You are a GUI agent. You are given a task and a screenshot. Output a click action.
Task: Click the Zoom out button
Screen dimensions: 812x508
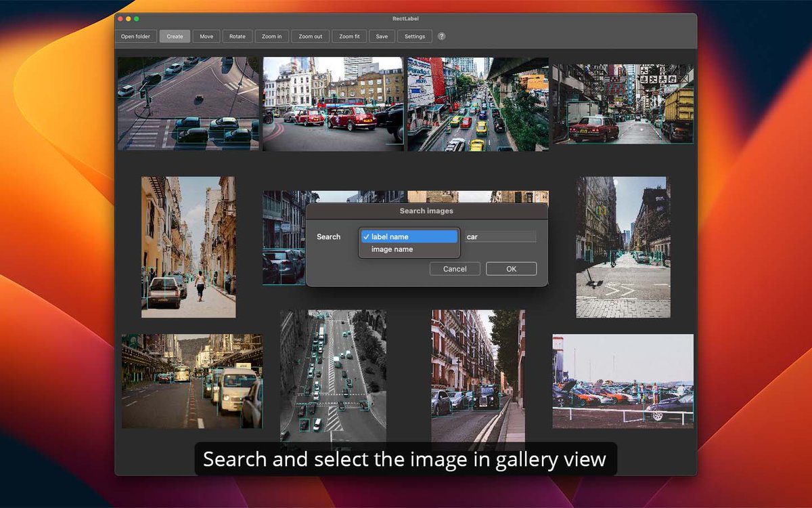point(311,37)
